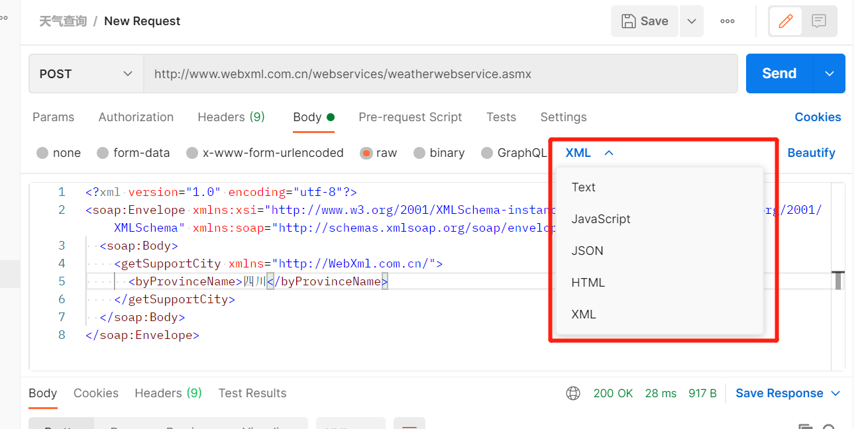Switch to the Authorization tab
Image resolution: width=868 pixels, height=429 pixels.
pos(136,117)
